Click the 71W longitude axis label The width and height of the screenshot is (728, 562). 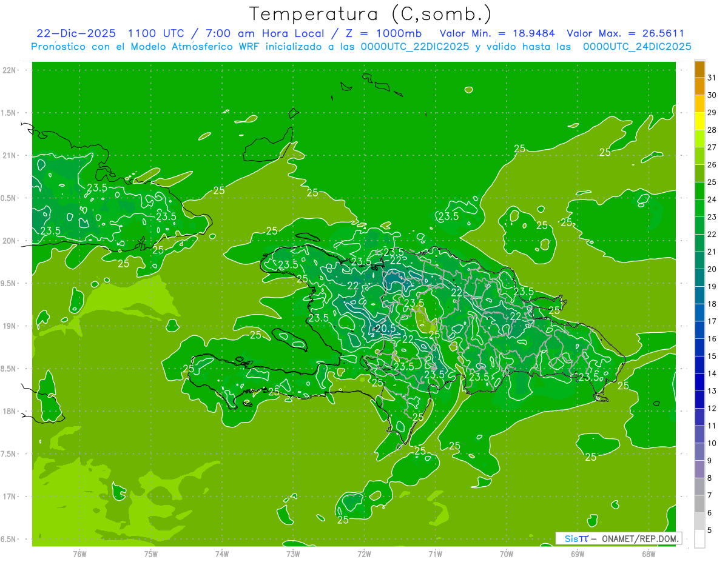pyautogui.click(x=435, y=554)
